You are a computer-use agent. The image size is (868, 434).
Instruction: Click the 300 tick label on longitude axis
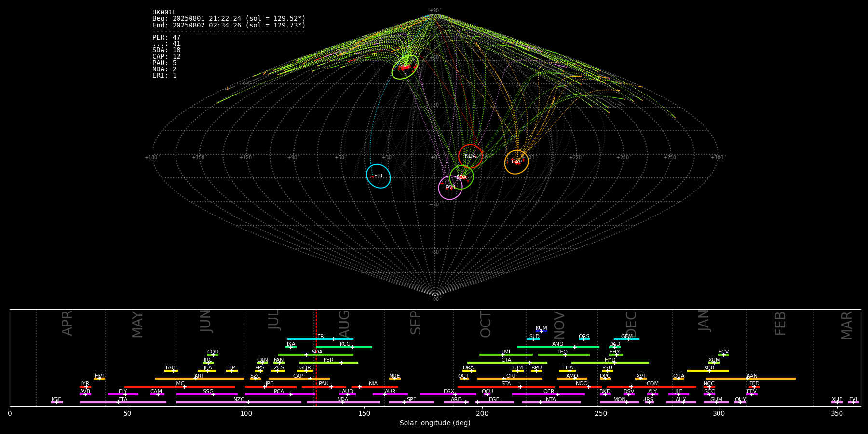click(x=719, y=414)
